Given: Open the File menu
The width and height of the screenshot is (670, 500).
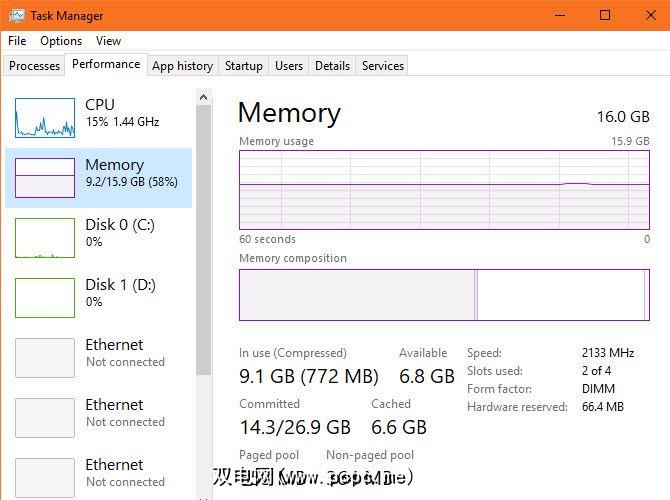Looking at the screenshot, I should (x=17, y=41).
